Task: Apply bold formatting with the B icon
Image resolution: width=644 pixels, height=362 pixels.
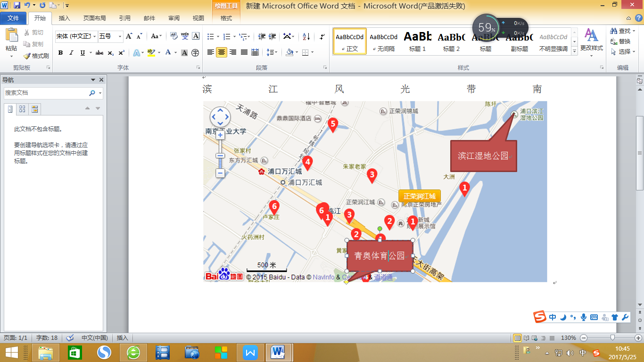Action: click(60, 53)
